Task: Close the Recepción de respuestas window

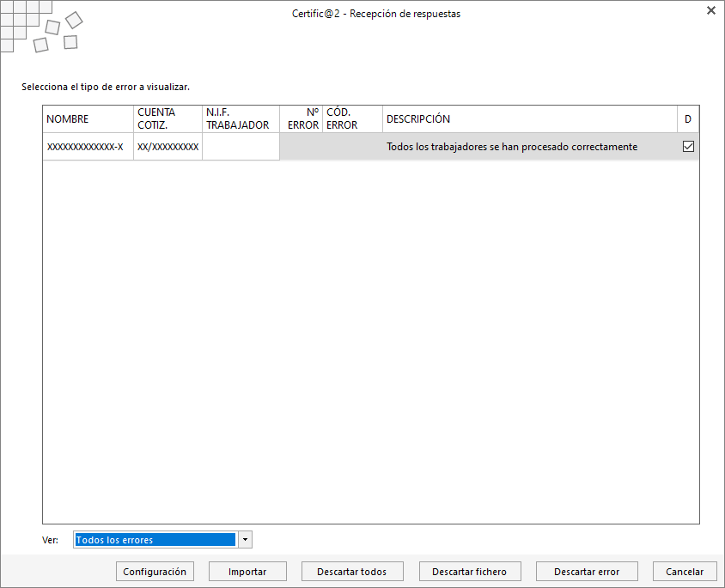Action: (711, 10)
